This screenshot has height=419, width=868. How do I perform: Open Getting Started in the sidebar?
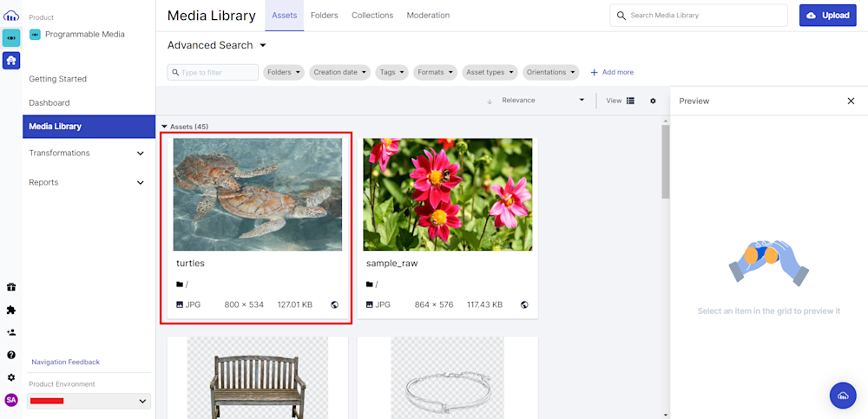click(x=57, y=79)
